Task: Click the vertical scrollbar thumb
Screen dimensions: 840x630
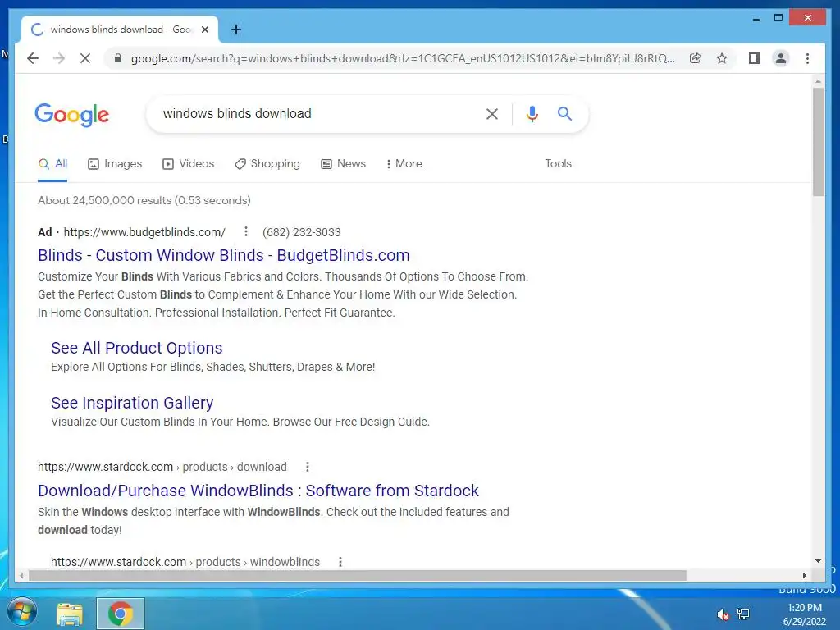Action: [818, 142]
